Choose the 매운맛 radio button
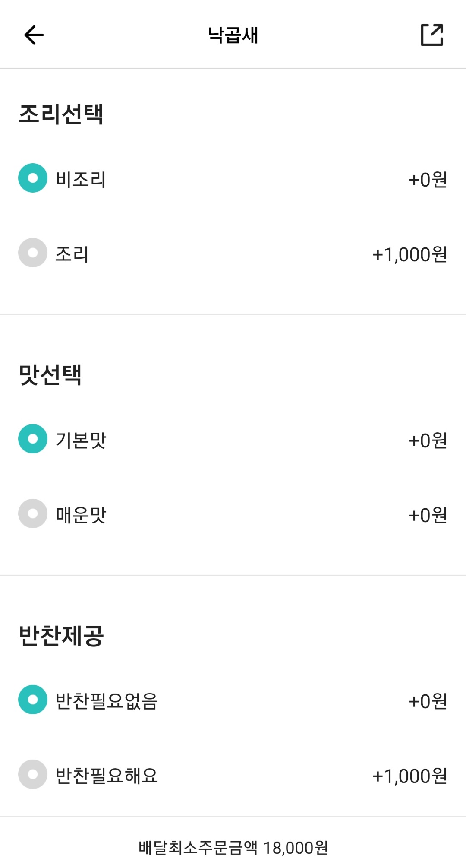 tap(33, 513)
